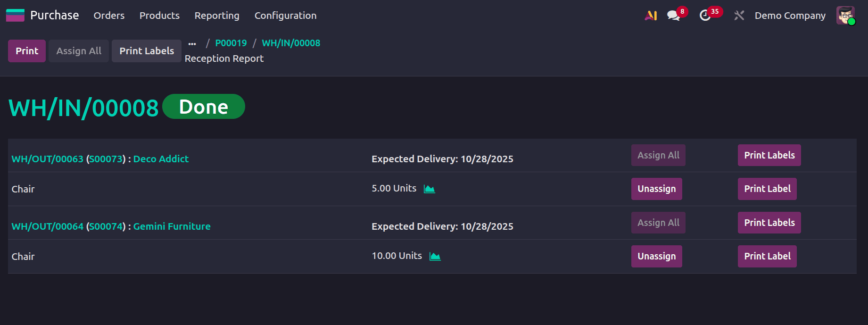The width and height of the screenshot is (868, 325).
Task: Open the Gemini Furniture customer link
Action: click(172, 226)
